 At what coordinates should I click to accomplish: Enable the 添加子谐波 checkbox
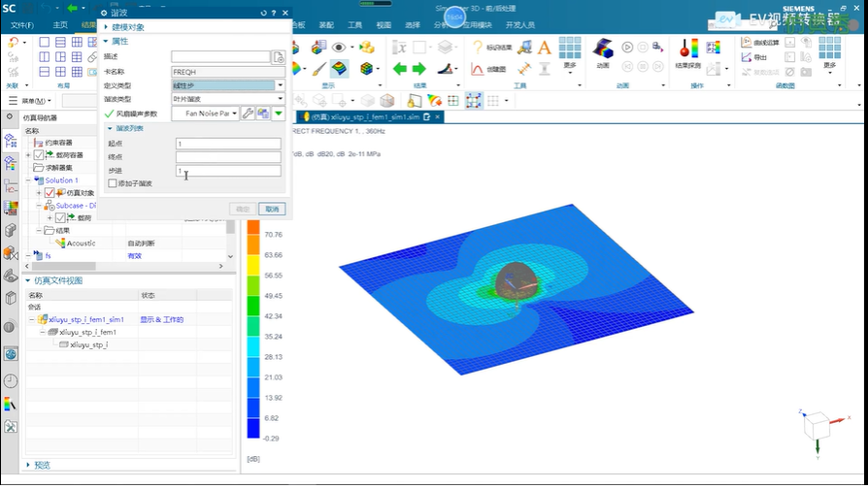113,183
